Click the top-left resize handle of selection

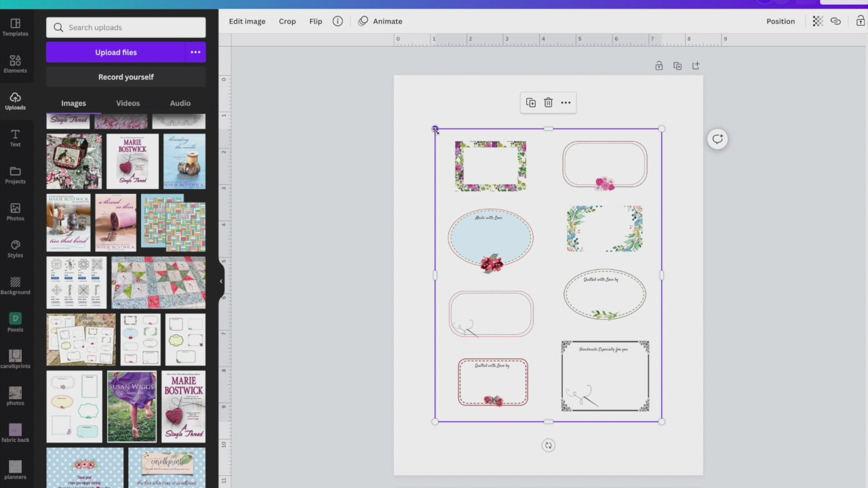click(435, 129)
